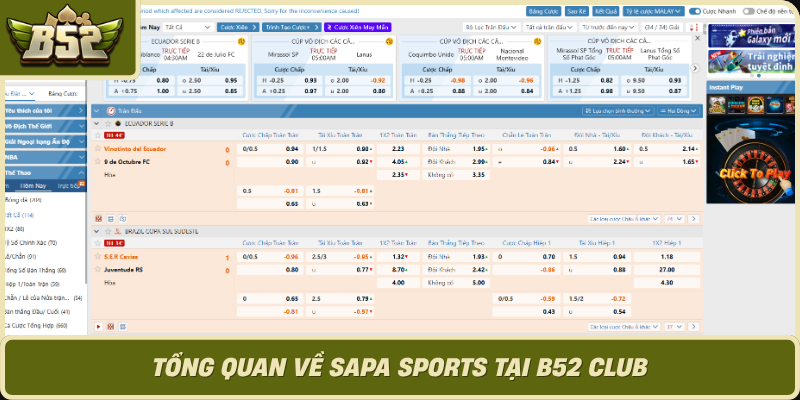Click the Bảng Cược top button
Viewport: 800px width, 400px height.
tap(543, 11)
